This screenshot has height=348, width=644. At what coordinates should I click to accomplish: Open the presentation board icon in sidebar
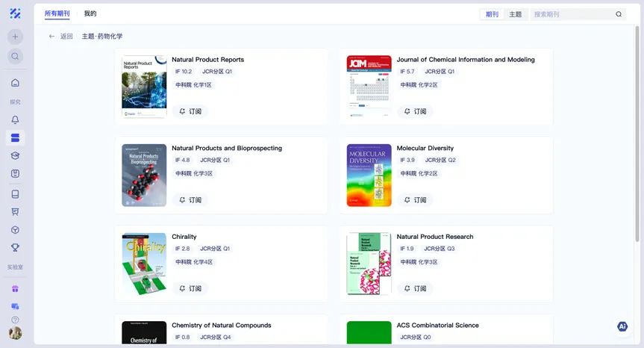pos(15,212)
